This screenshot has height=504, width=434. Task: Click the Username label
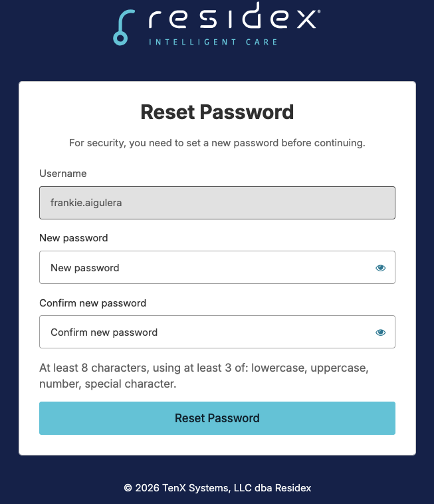[63, 174]
